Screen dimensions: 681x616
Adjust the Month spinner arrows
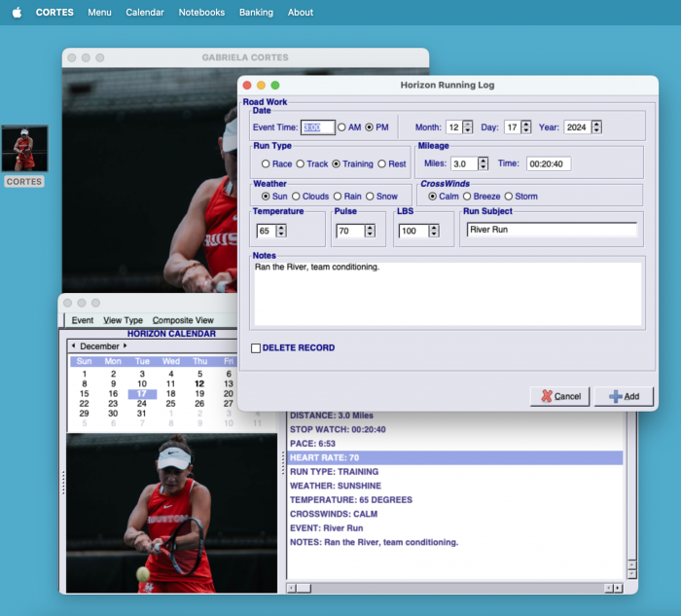coord(467,127)
